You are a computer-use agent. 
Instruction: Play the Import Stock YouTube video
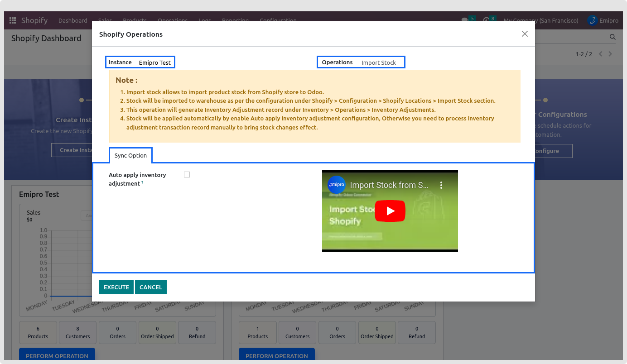pos(390,211)
